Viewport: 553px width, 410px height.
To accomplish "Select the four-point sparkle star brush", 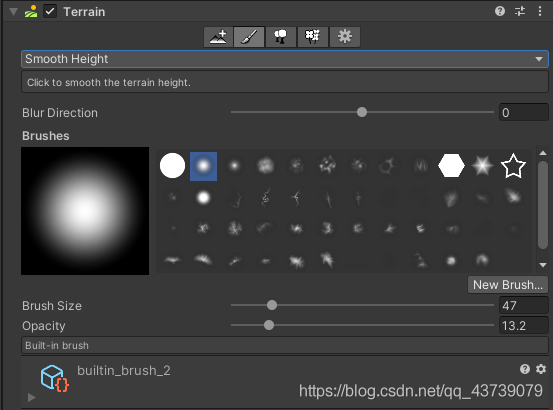I will pos(482,166).
